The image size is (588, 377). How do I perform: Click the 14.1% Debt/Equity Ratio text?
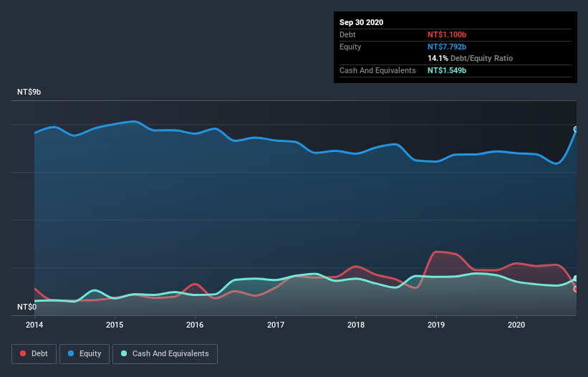pos(471,58)
